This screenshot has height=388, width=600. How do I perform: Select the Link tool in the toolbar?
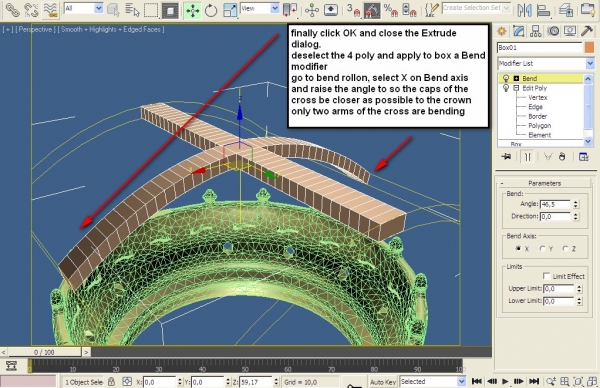click(x=12, y=10)
